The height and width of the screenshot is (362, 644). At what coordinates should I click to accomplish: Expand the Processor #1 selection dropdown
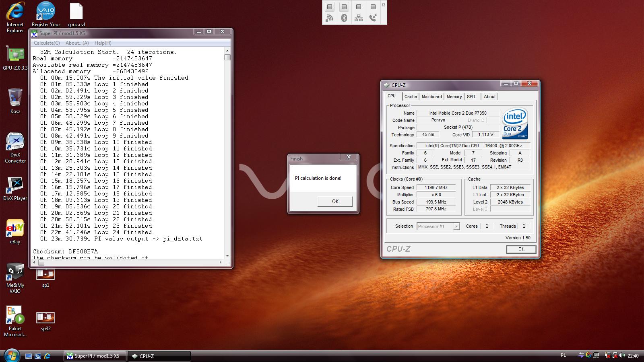(456, 226)
